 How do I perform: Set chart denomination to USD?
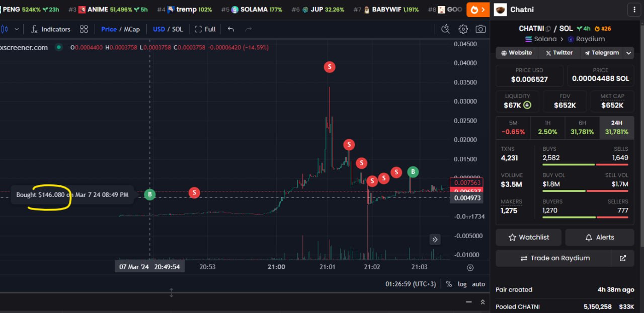click(159, 29)
